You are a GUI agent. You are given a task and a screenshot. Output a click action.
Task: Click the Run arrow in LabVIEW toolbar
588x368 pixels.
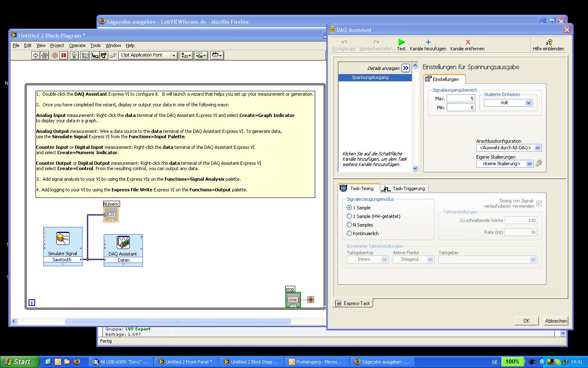pos(36,55)
